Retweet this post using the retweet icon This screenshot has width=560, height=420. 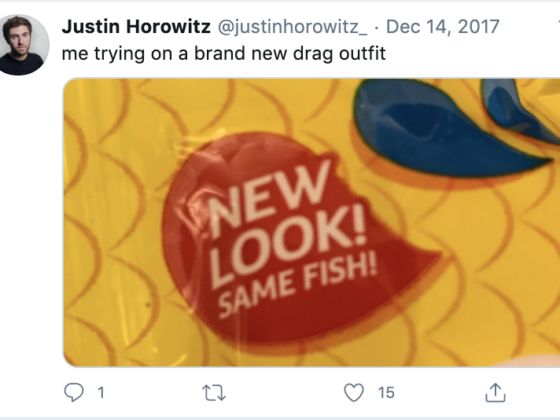coord(214,392)
